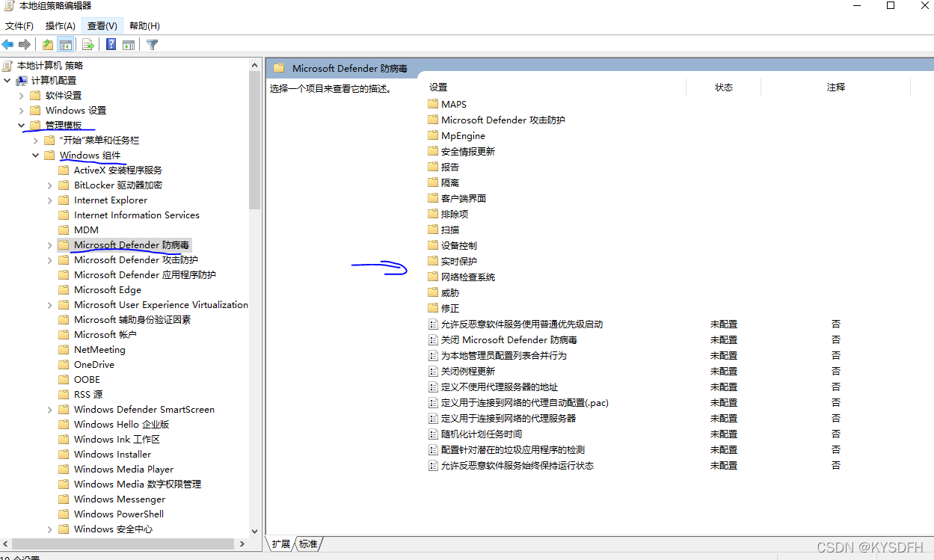Collapse the Windows 组件 node

point(35,155)
